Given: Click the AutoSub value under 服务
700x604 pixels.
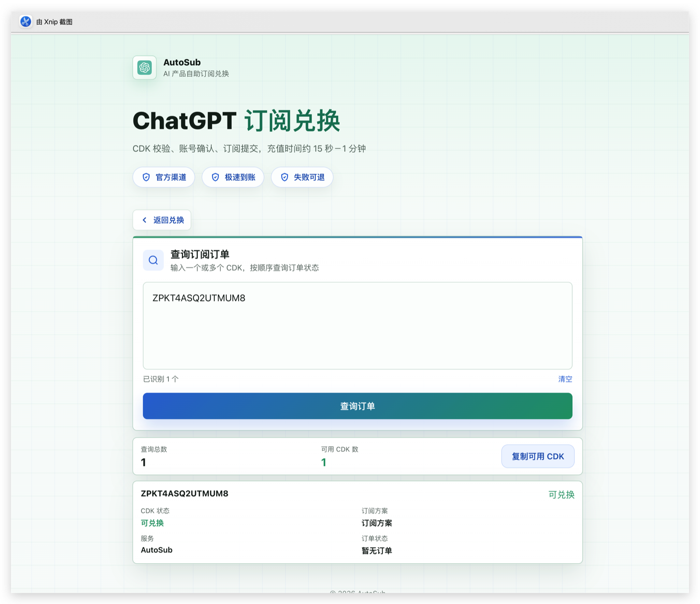Looking at the screenshot, I should 157,550.
